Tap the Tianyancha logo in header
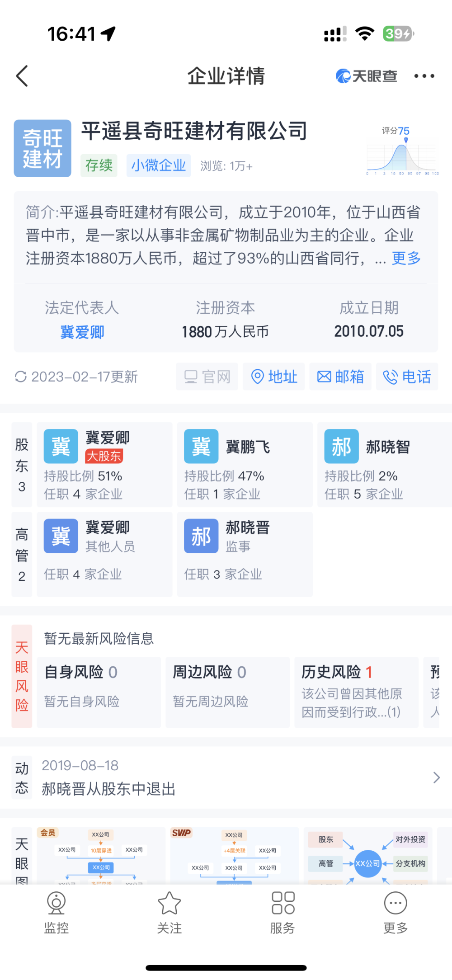 (366, 76)
